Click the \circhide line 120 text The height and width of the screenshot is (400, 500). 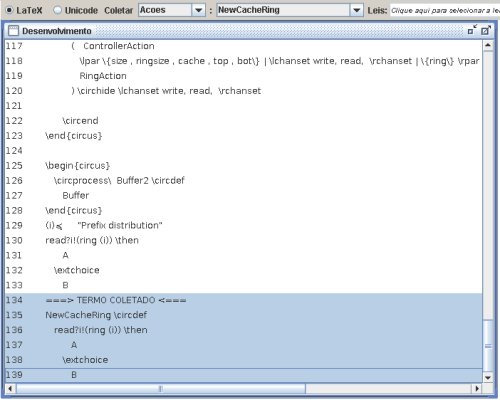coord(166,91)
